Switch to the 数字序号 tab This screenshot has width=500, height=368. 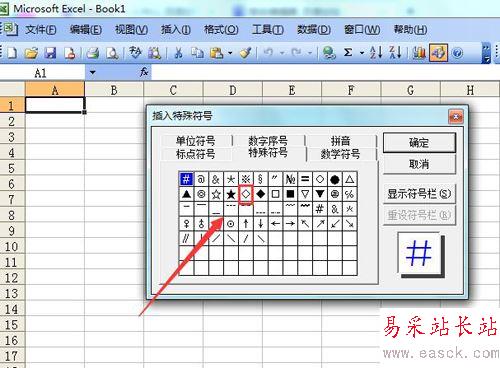pyautogui.click(x=268, y=141)
